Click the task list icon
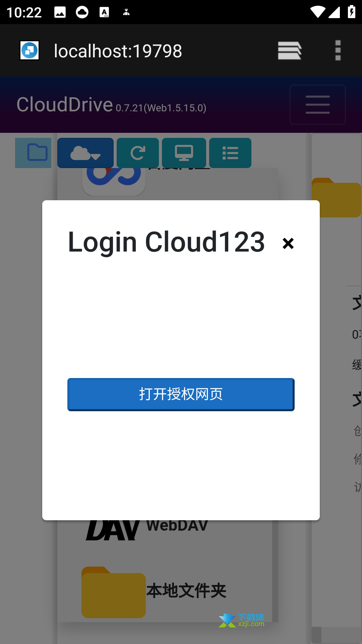The image size is (362, 644). coord(230,153)
